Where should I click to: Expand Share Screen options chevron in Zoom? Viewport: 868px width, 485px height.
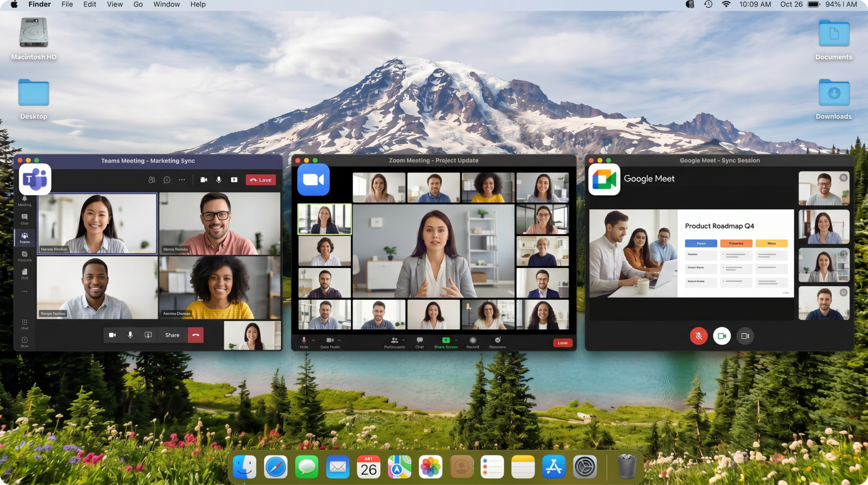456,340
